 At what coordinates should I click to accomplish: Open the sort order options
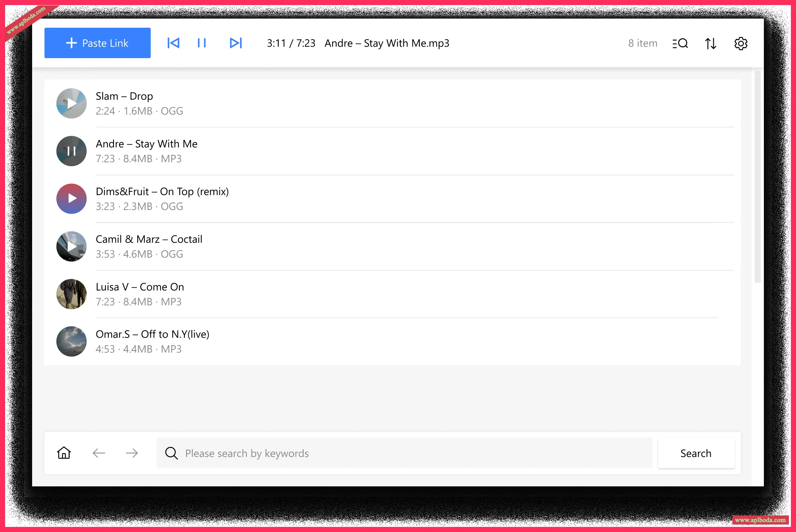[x=710, y=43]
